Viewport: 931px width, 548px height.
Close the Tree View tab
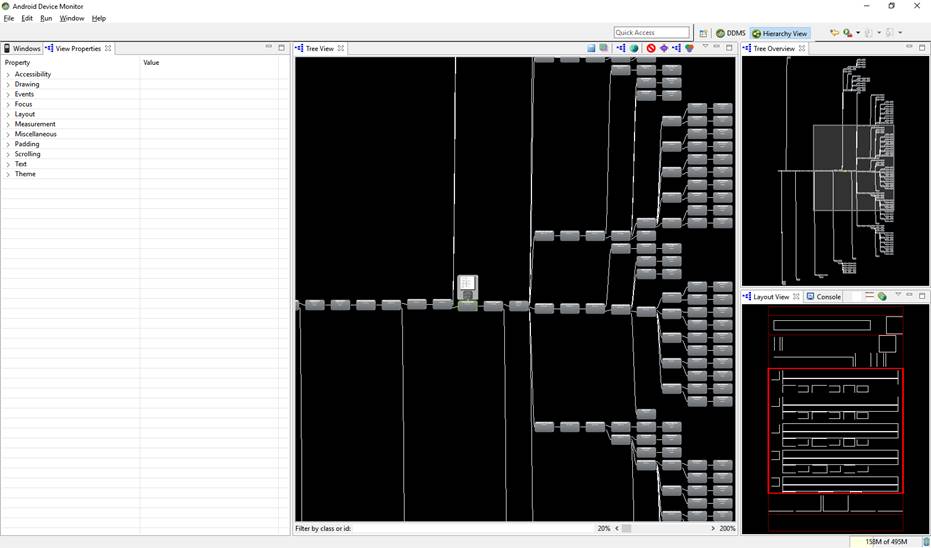pyautogui.click(x=341, y=48)
